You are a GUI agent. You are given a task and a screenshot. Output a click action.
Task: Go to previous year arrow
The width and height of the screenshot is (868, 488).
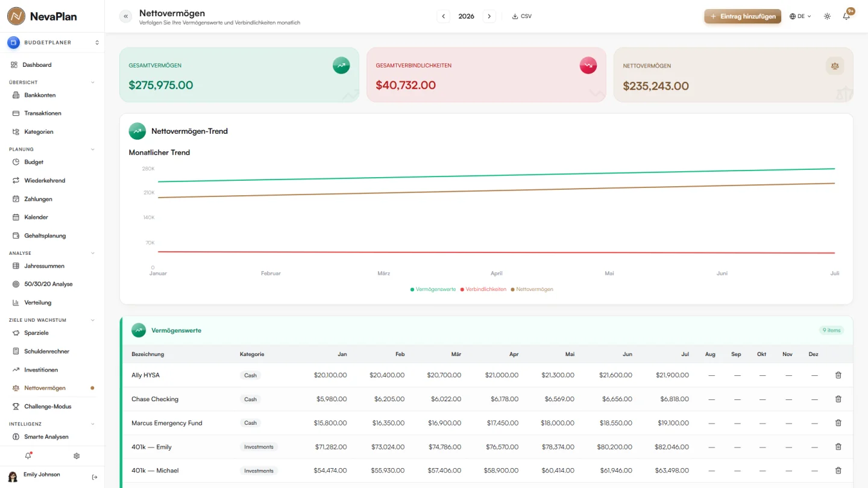point(444,16)
